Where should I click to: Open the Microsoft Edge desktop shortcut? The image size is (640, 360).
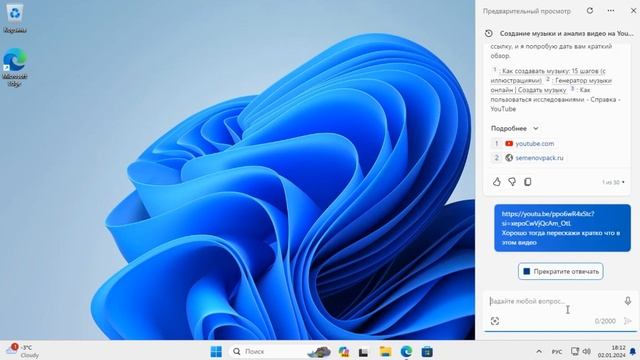pyautogui.click(x=15, y=67)
